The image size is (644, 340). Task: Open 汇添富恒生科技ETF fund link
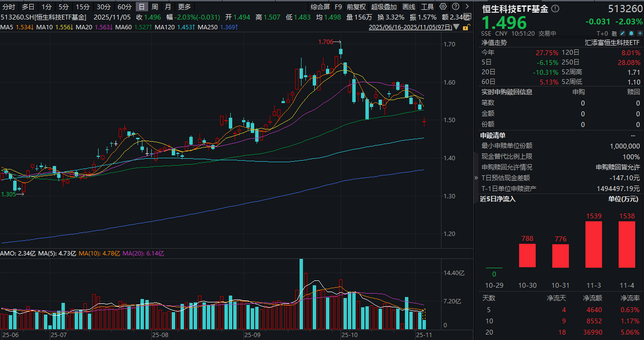(x=612, y=42)
